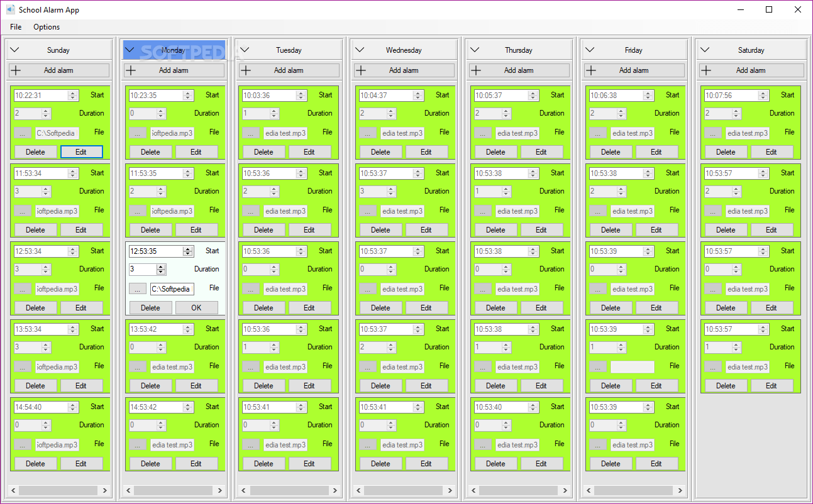Click the Add alarm plus icon under Wednesday
This screenshot has height=504, width=813.
(x=360, y=70)
